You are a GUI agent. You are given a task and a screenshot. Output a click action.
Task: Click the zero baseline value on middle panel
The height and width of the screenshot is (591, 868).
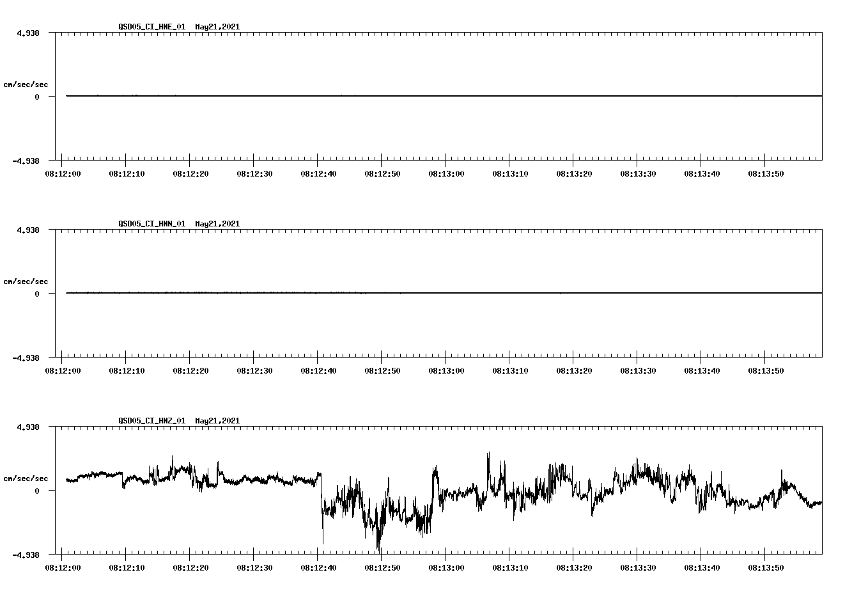(38, 295)
